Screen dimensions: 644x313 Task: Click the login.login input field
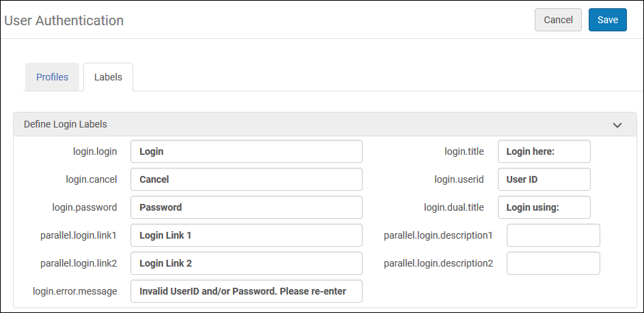pos(246,151)
